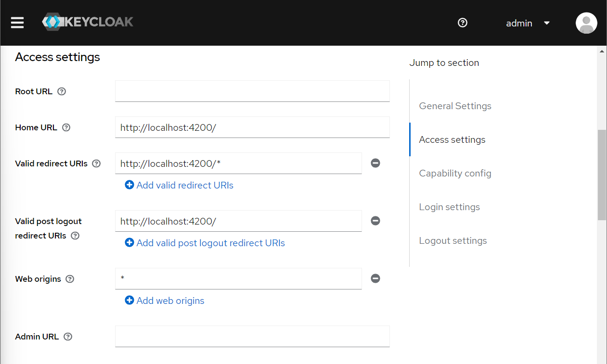This screenshot has width=607, height=364.
Task: Show help for Valid redirect URIs
Action: click(x=96, y=163)
